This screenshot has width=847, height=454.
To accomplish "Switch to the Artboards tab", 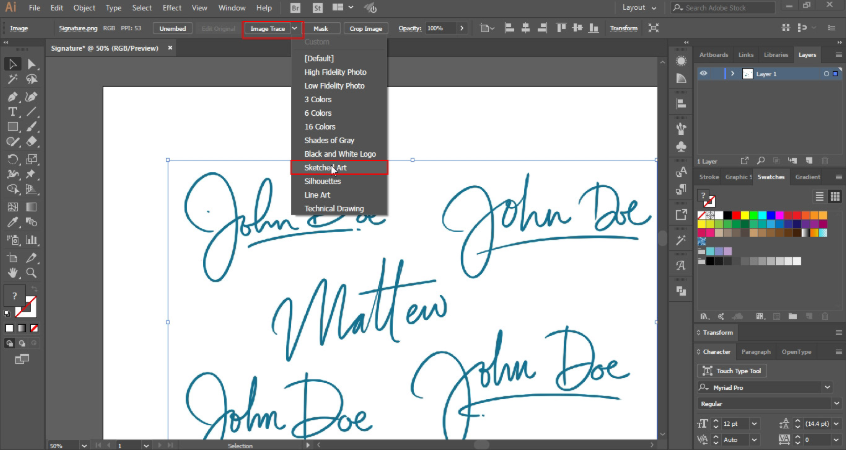I will (713, 54).
